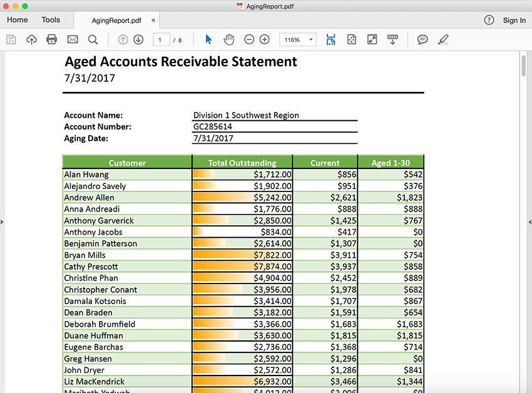Viewport: 532px width, 393px height.
Task: Share the document via cloud
Action: (x=31, y=39)
